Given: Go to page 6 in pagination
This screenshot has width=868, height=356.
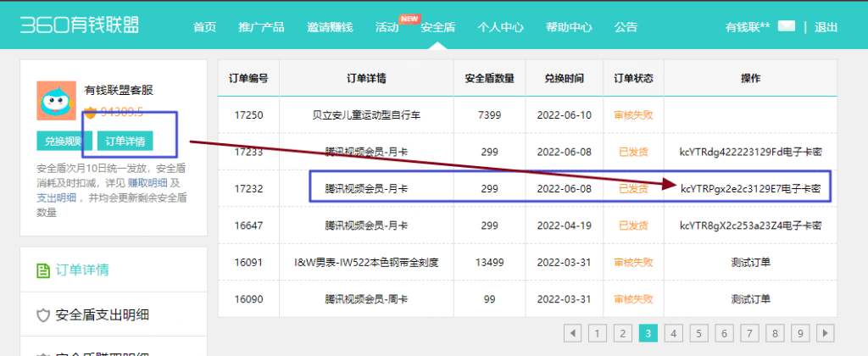Looking at the screenshot, I should click(724, 333).
